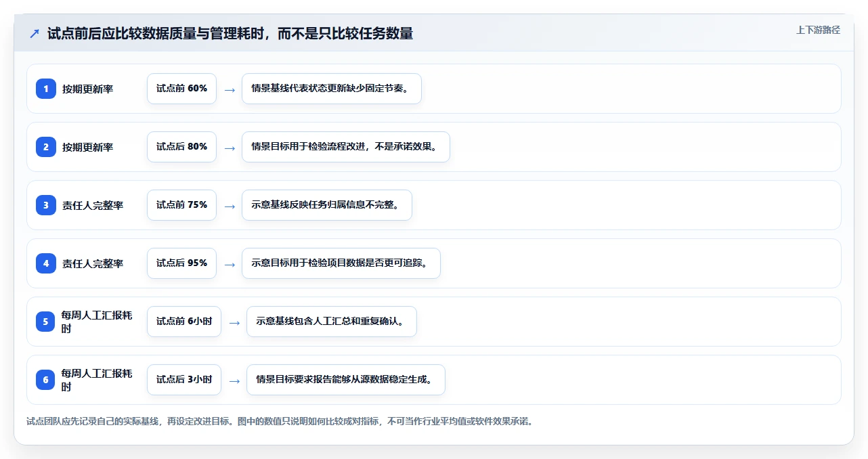Screen dimensions: 868x459
Task: Select 责任人完整率 label next to 试点后 95%
Action: (x=93, y=263)
